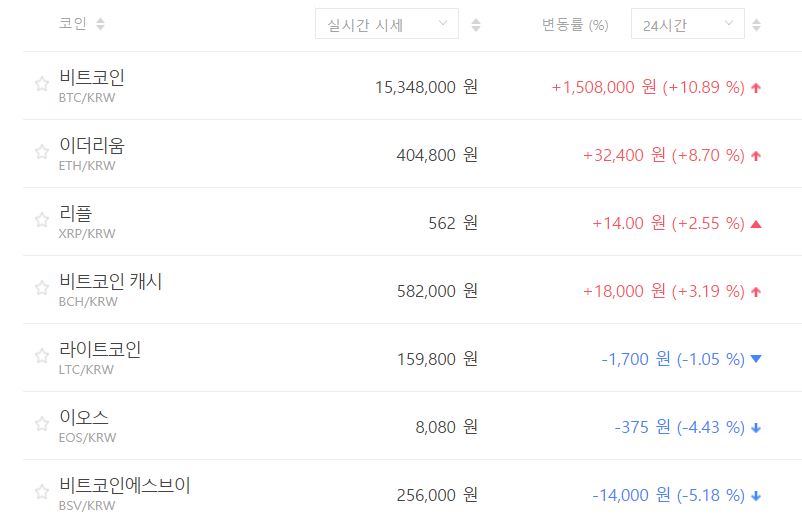
Task: Click the Bitcoin SV star icon
Action: (x=42, y=492)
